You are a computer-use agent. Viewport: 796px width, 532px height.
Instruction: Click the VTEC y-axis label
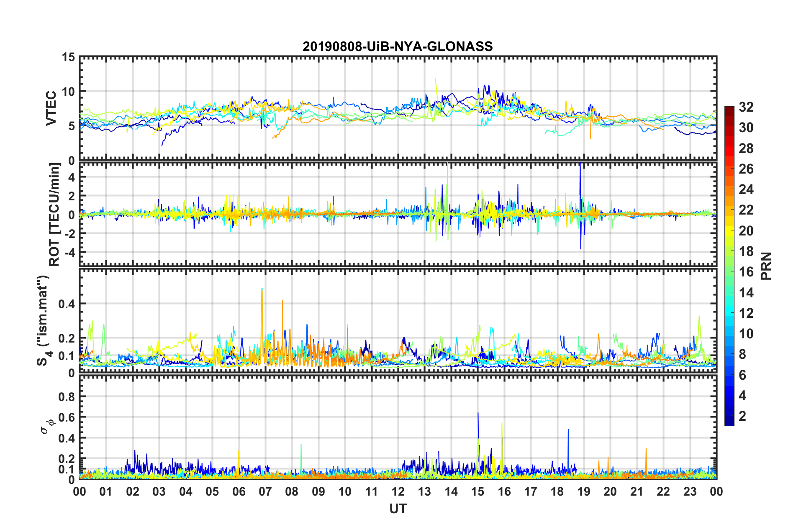click(51, 108)
